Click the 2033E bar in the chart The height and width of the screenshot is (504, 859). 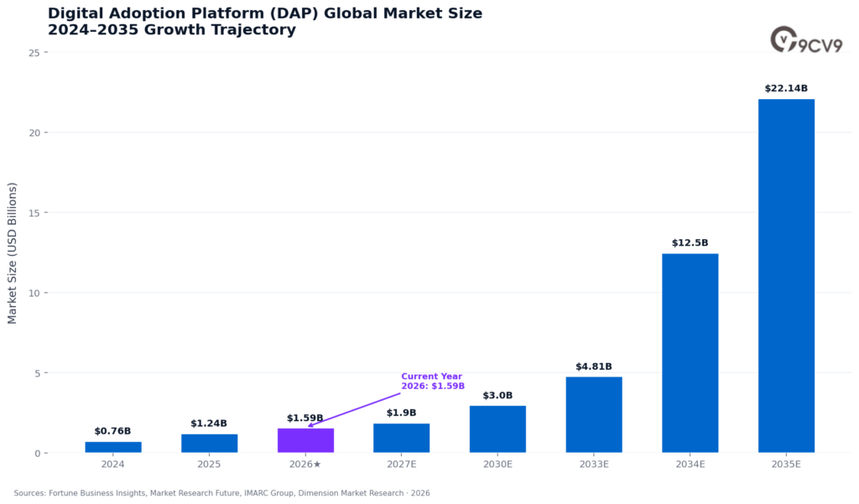click(x=594, y=415)
